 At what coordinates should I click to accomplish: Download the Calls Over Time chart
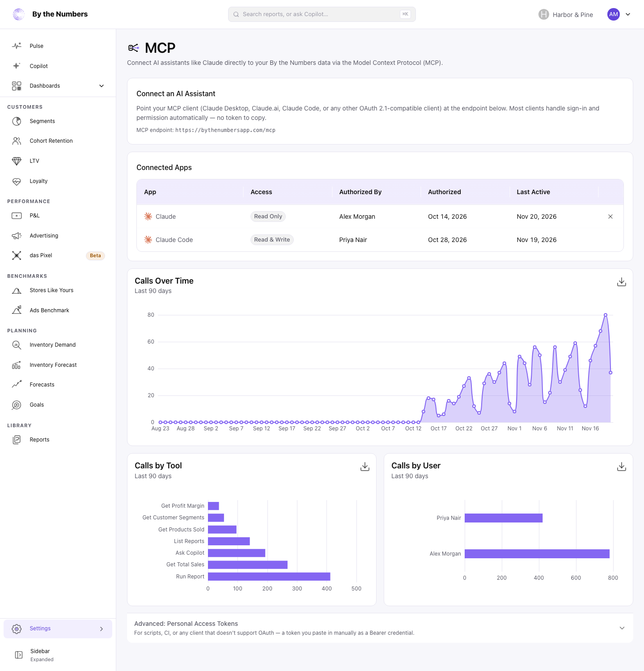[622, 282]
